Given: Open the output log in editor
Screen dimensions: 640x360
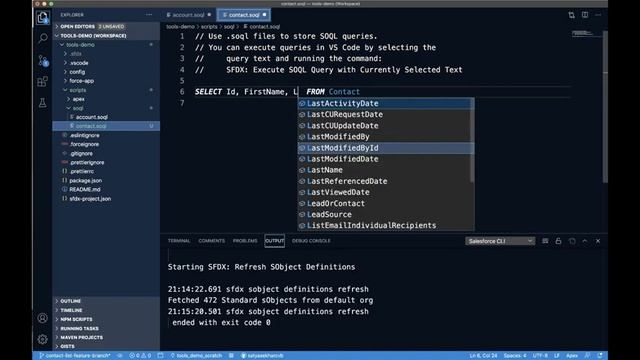Looking at the screenshot, I should (x=572, y=241).
